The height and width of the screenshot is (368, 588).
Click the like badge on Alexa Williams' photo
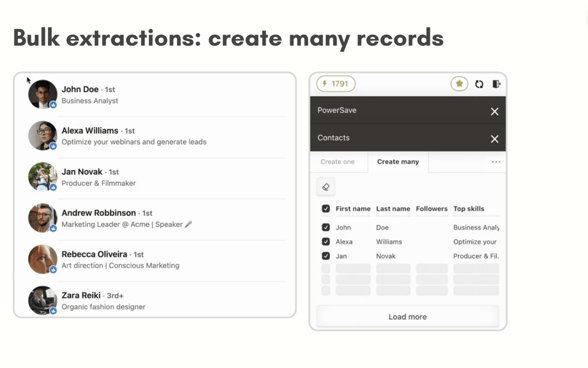tap(53, 146)
